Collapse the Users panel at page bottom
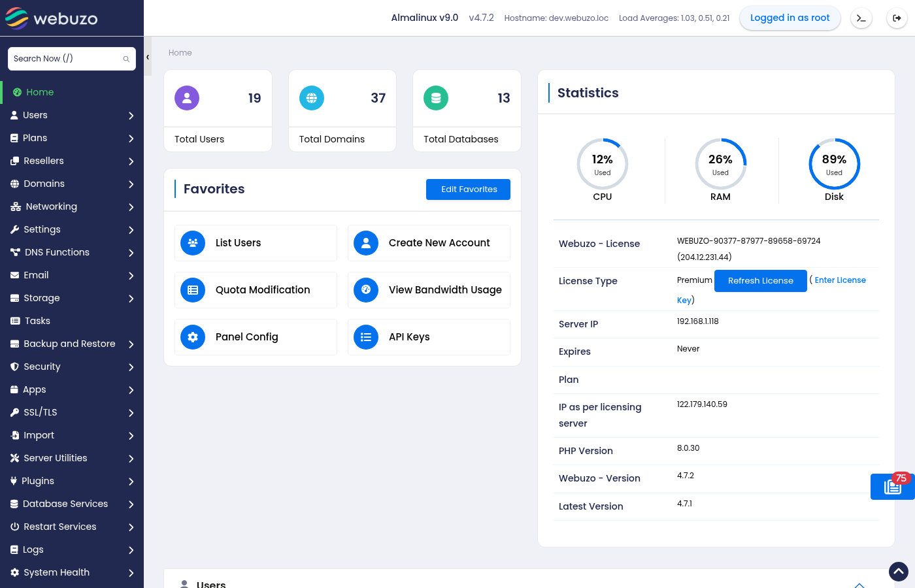The width and height of the screenshot is (915, 588). 859,585
